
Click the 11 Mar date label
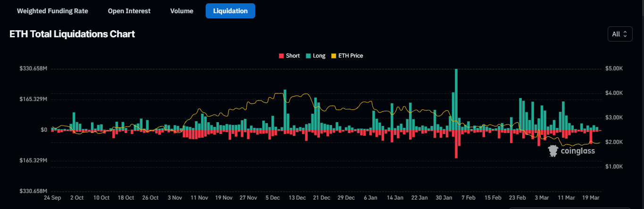[x=566, y=198]
